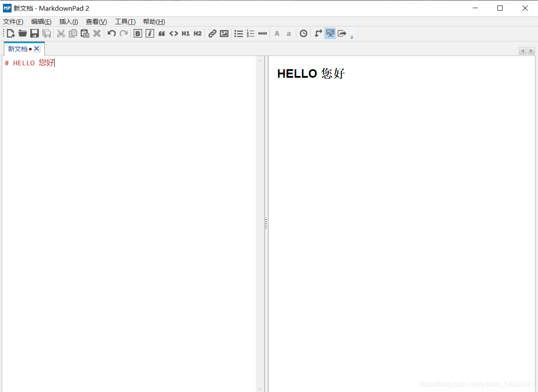
Task: Select the 新文档 document tab
Action: (18, 49)
